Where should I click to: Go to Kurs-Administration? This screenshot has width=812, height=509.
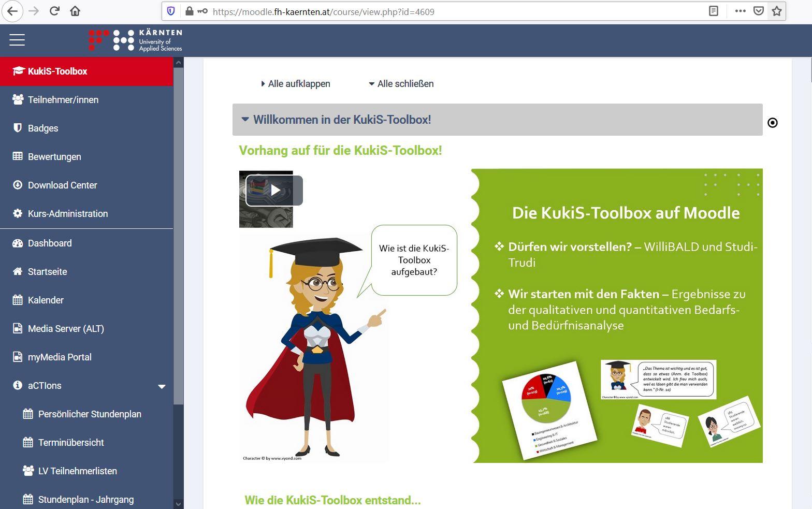[67, 214]
